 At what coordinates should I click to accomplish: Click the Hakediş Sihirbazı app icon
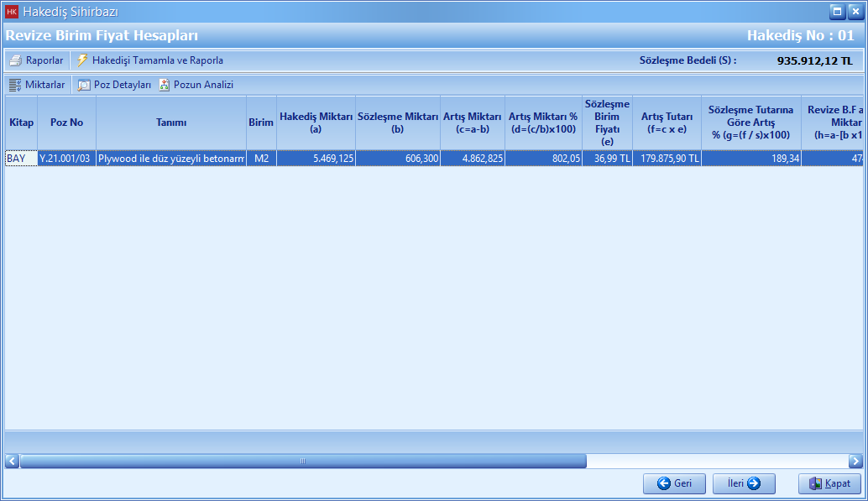pyautogui.click(x=12, y=12)
